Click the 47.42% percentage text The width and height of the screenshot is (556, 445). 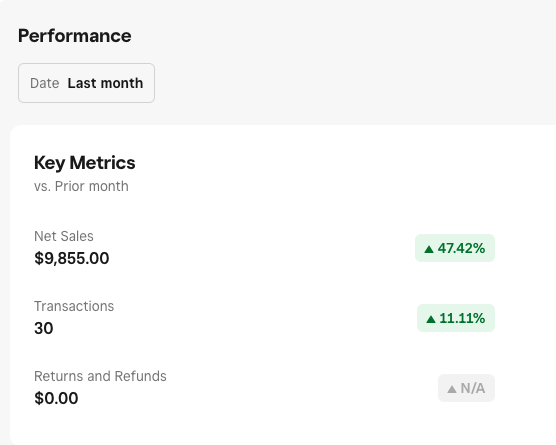point(461,248)
